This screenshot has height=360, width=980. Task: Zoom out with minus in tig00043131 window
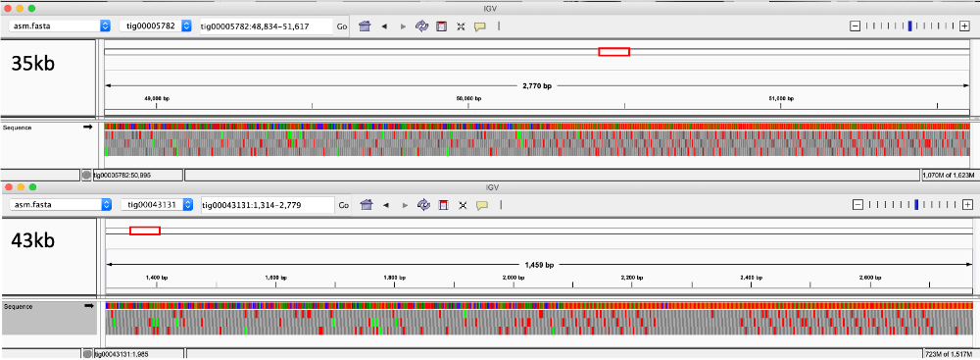[857, 205]
